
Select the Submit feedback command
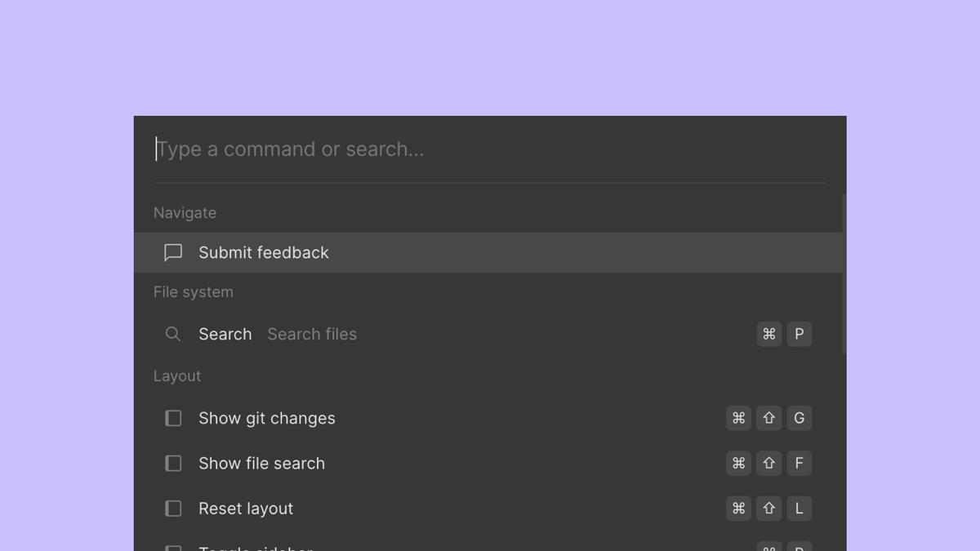[263, 252]
